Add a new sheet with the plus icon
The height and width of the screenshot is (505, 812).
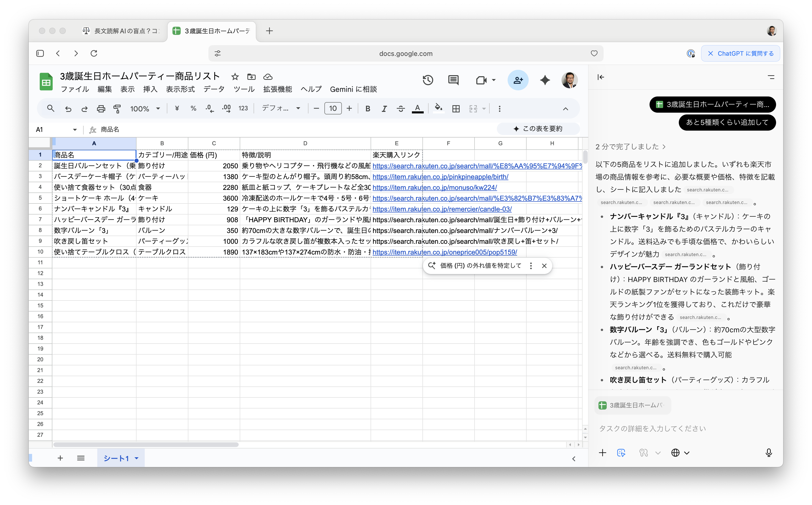[61, 458]
